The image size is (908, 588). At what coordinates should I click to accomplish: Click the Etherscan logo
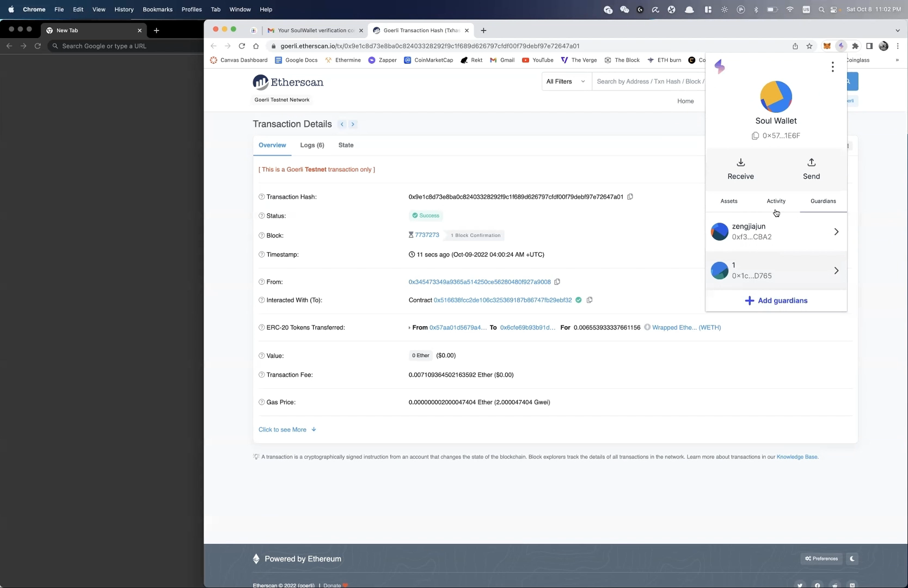click(288, 82)
